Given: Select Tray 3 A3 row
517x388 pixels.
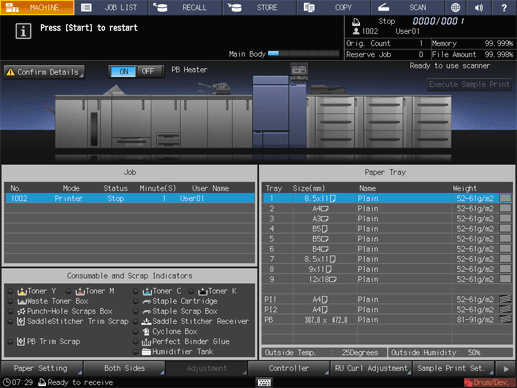Looking at the screenshot, I should coord(387,219).
